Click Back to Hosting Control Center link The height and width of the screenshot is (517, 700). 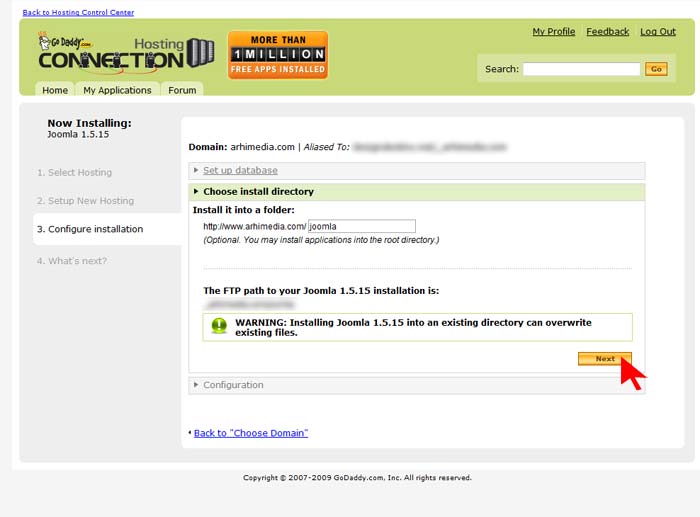click(78, 13)
